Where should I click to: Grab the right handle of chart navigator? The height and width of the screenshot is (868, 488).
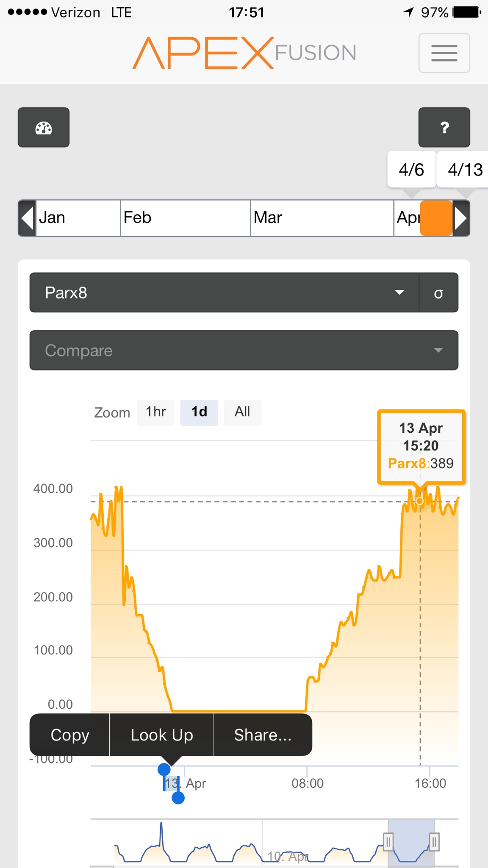434,841
